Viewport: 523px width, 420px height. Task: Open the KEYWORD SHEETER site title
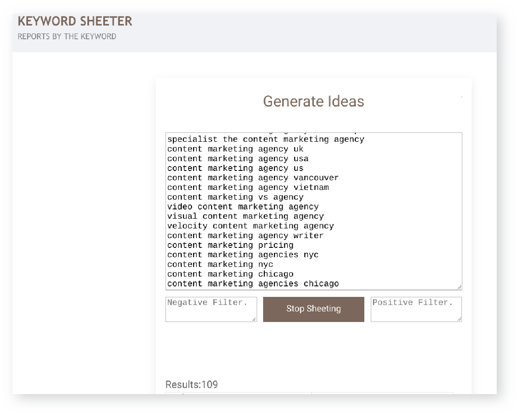point(75,21)
